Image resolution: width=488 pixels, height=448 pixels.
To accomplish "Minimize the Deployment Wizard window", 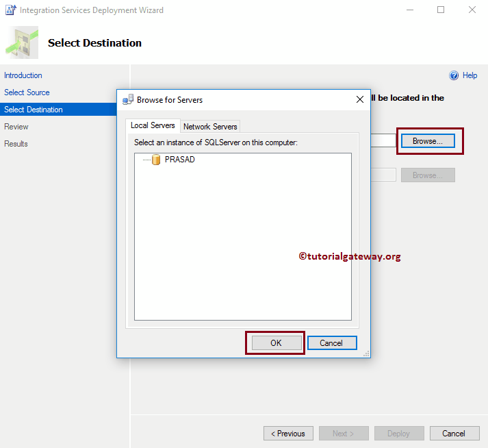I will pyautogui.click(x=410, y=10).
